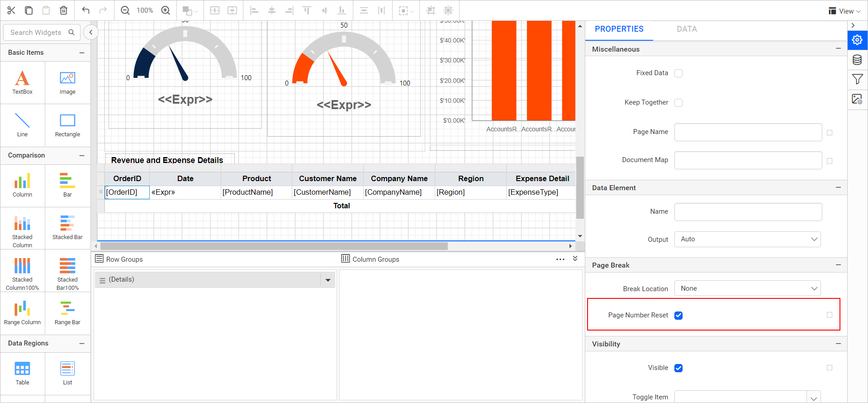The height and width of the screenshot is (403, 868).
Task: Collapse the grouping panel with double chevron
Action: [575, 259]
